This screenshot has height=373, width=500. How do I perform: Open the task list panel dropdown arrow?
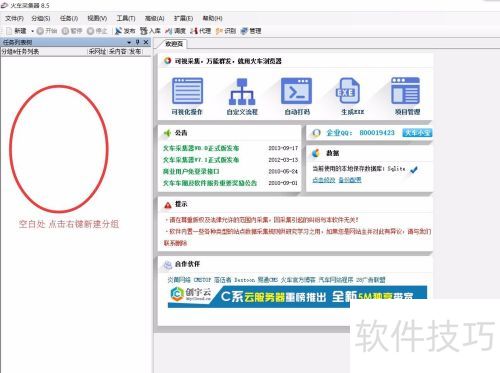(x=129, y=43)
